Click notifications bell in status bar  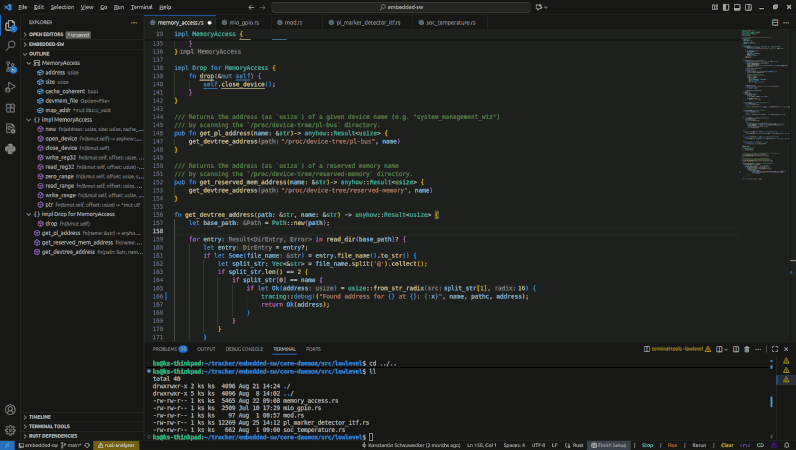point(787,445)
